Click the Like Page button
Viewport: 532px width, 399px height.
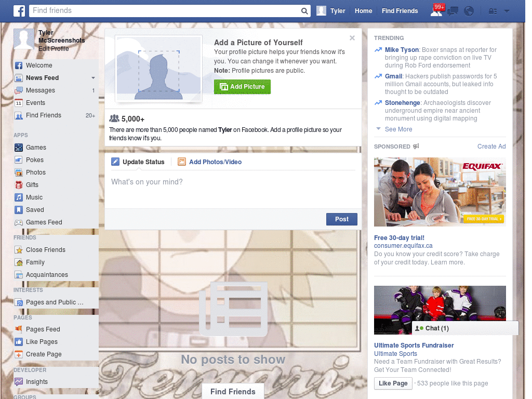pos(393,383)
